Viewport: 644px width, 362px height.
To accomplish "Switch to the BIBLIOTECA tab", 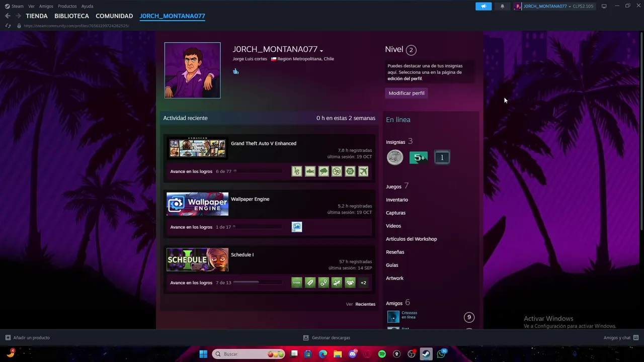I will pyautogui.click(x=72, y=16).
